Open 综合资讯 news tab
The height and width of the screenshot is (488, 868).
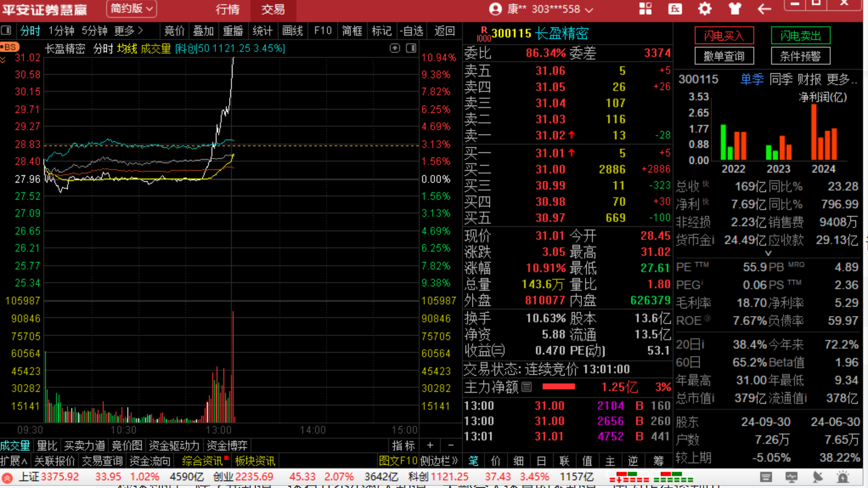point(202,461)
